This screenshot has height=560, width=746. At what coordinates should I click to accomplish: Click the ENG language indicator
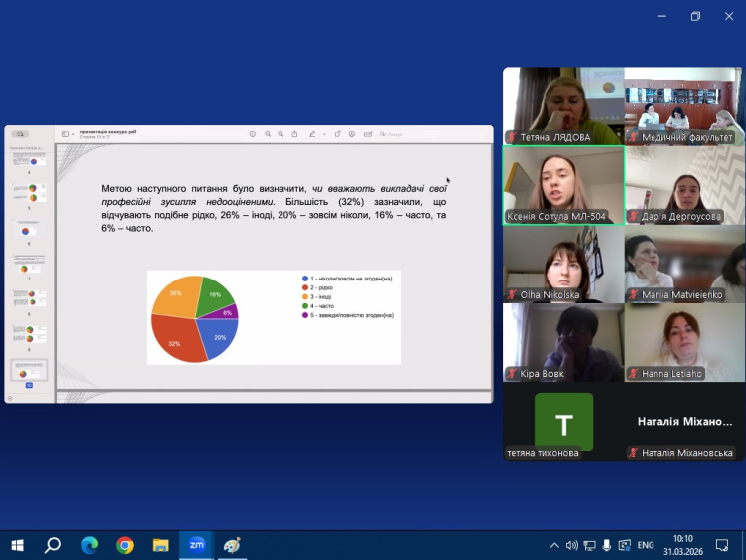click(x=646, y=545)
